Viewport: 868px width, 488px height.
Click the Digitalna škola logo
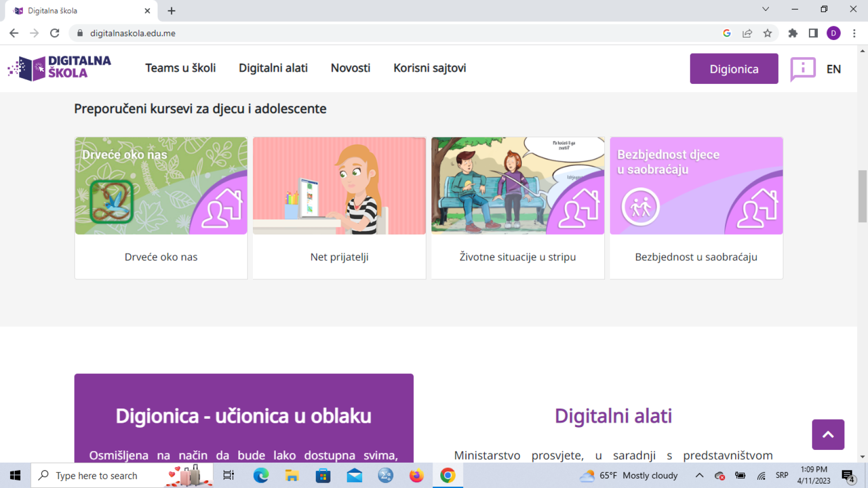(x=59, y=68)
